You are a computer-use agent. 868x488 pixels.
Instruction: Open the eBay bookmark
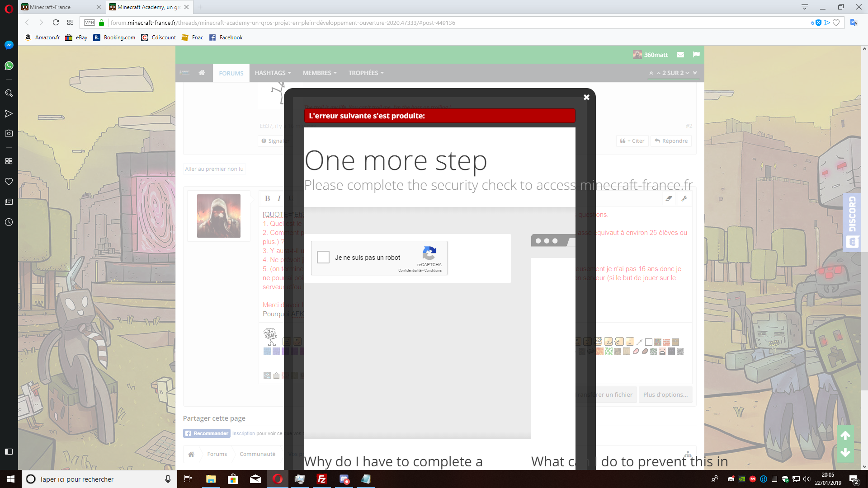(76, 38)
